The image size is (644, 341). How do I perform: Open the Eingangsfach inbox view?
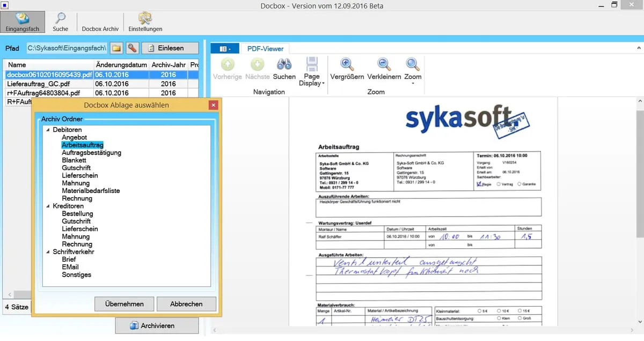tap(22, 21)
